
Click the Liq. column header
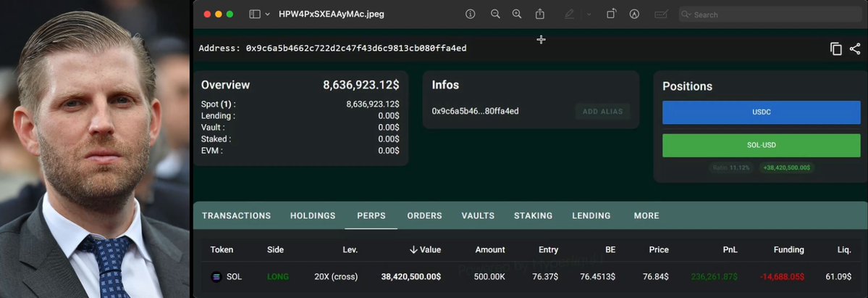pos(844,249)
